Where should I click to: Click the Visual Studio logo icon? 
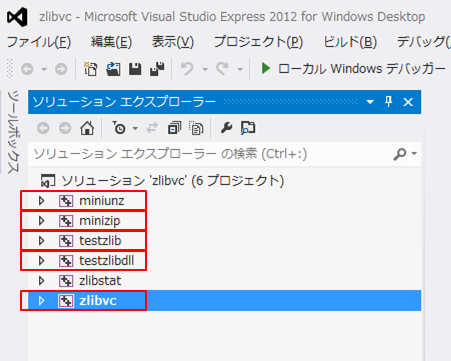point(17,17)
